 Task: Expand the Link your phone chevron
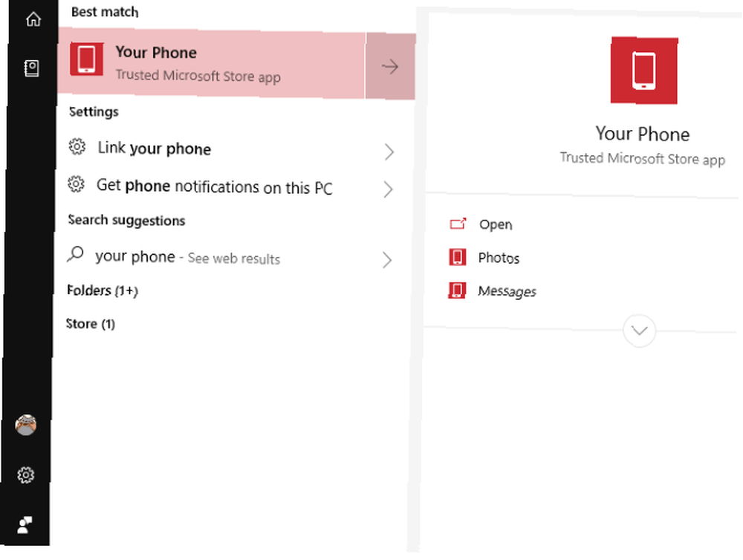coord(389,152)
